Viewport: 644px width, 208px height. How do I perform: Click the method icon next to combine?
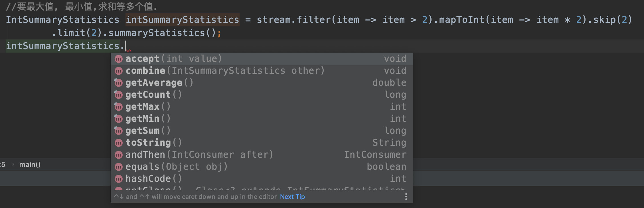118,71
